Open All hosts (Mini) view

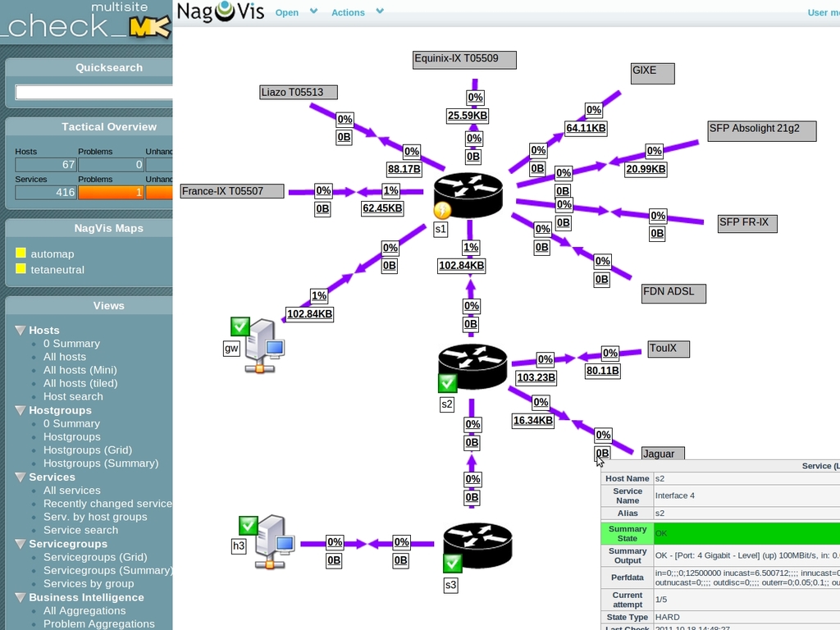[80, 370]
